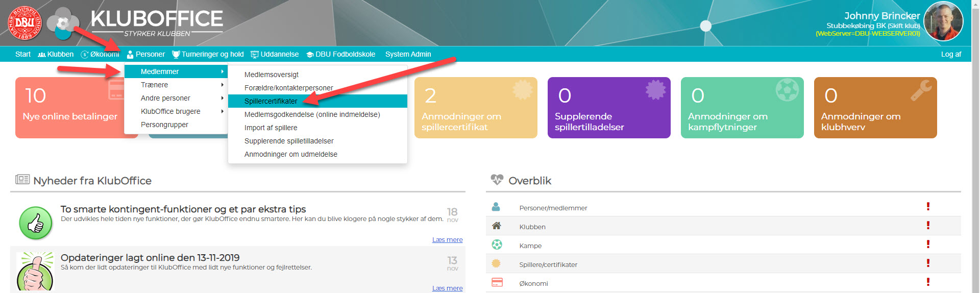Open Anmodninger om klubhverv tile
Screen dimensions: 980x293
(x=875, y=108)
